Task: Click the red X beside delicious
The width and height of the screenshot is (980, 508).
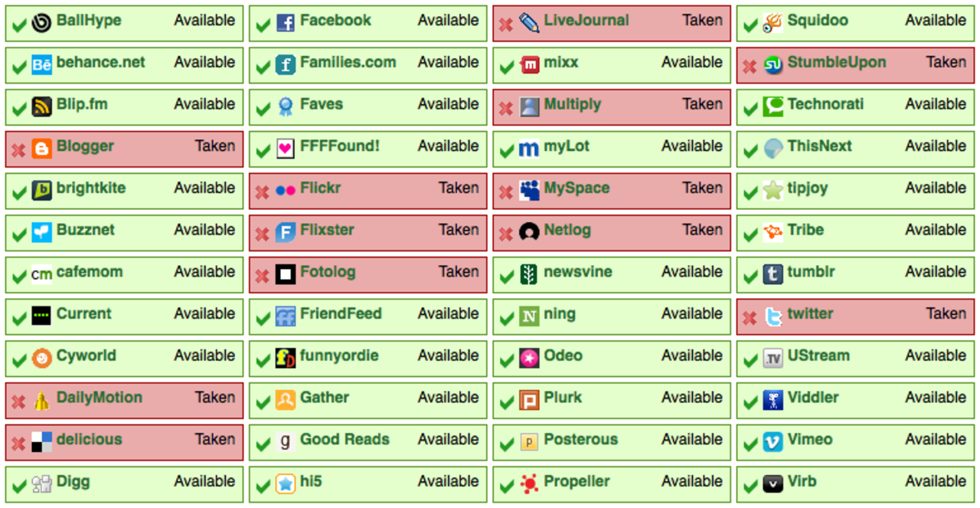Action: coord(18,444)
